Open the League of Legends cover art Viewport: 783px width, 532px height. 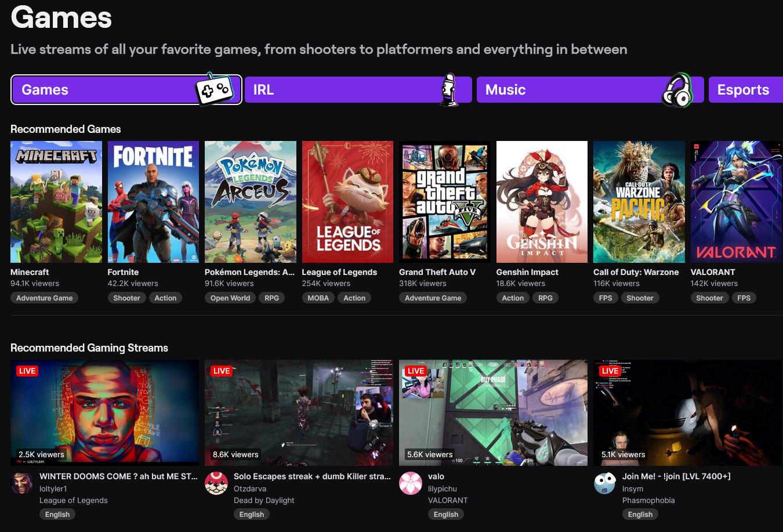click(x=347, y=202)
